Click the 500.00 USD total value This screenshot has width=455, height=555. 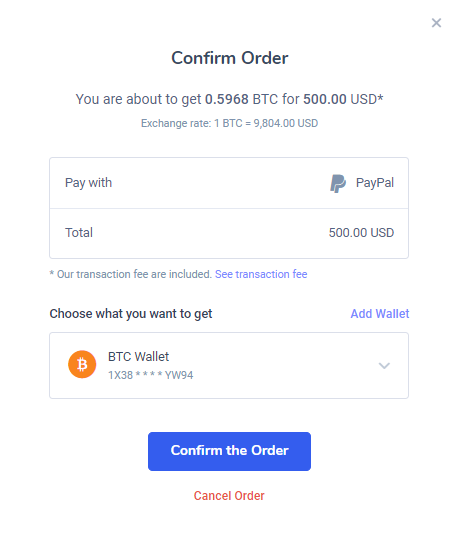[x=361, y=233]
